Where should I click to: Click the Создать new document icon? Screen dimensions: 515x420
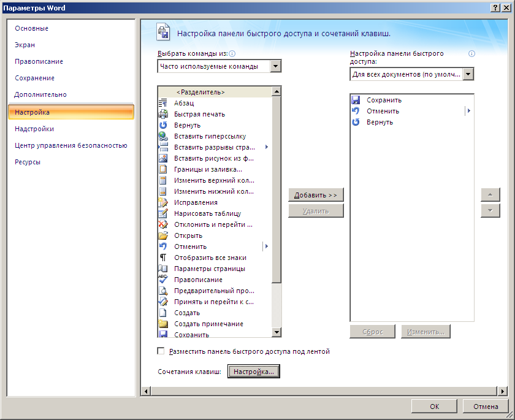[x=163, y=313]
